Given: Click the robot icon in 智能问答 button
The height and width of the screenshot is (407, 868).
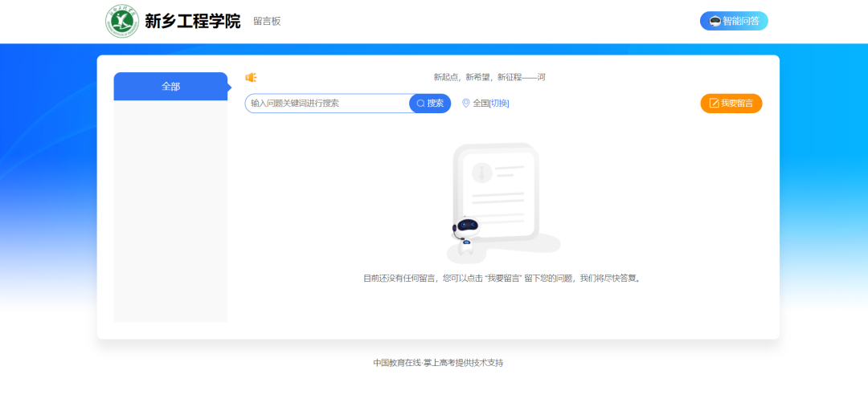Looking at the screenshot, I should (714, 21).
